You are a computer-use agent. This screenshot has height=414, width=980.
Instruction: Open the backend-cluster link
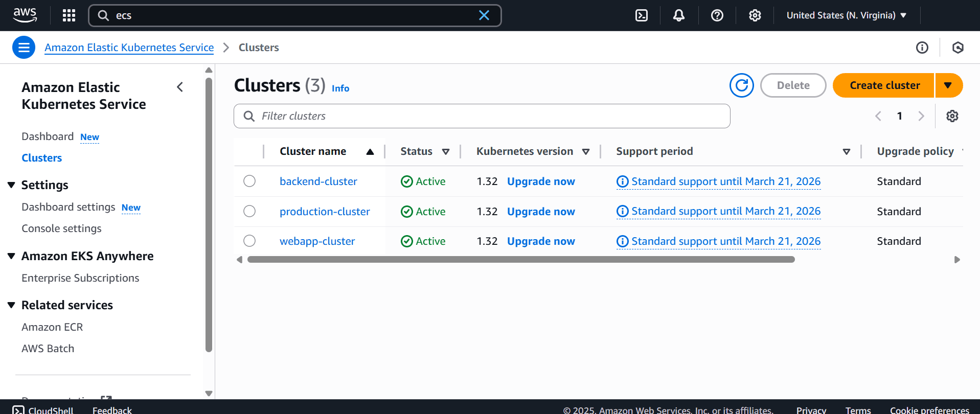(318, 181)
